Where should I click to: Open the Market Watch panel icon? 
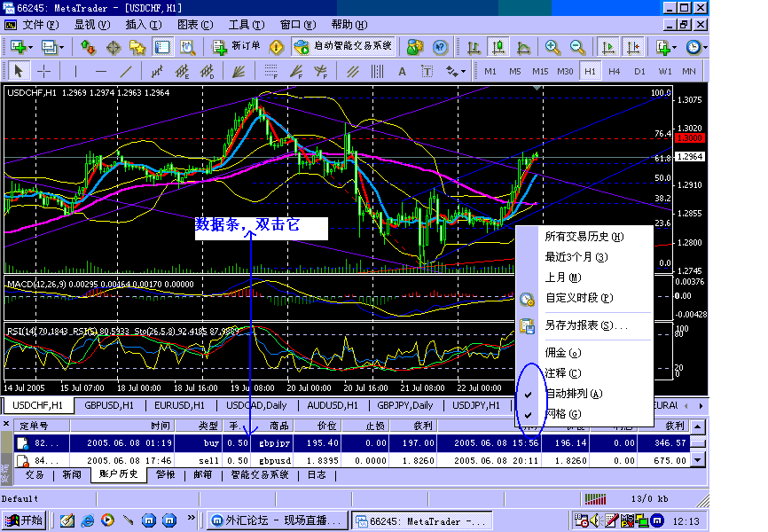(88, 47)
